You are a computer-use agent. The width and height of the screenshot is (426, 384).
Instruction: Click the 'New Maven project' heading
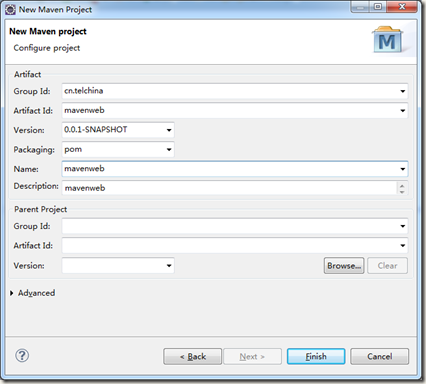pos(48,31)
